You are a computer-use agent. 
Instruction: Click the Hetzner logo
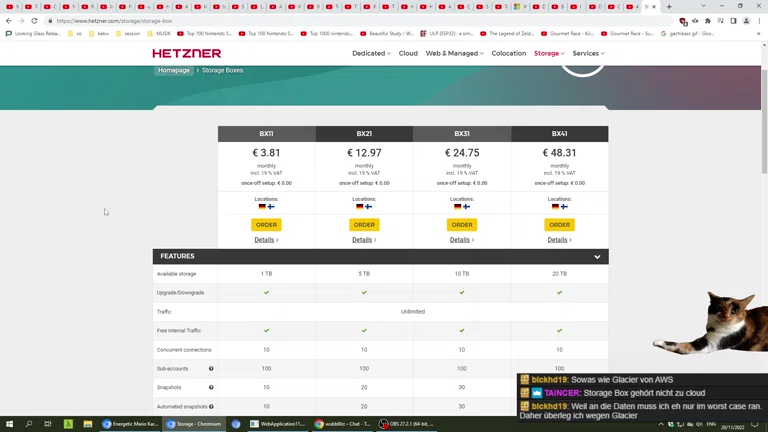(x=187, y=53)
